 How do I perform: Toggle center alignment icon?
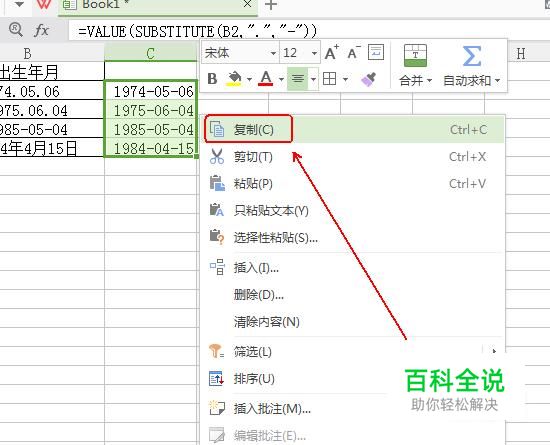[297, 79]
